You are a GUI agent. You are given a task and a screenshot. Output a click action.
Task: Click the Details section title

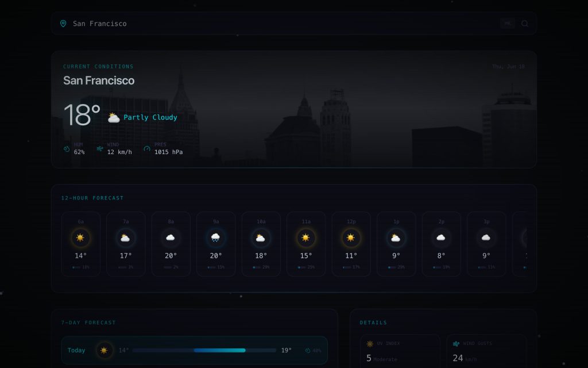coord(373,323)
